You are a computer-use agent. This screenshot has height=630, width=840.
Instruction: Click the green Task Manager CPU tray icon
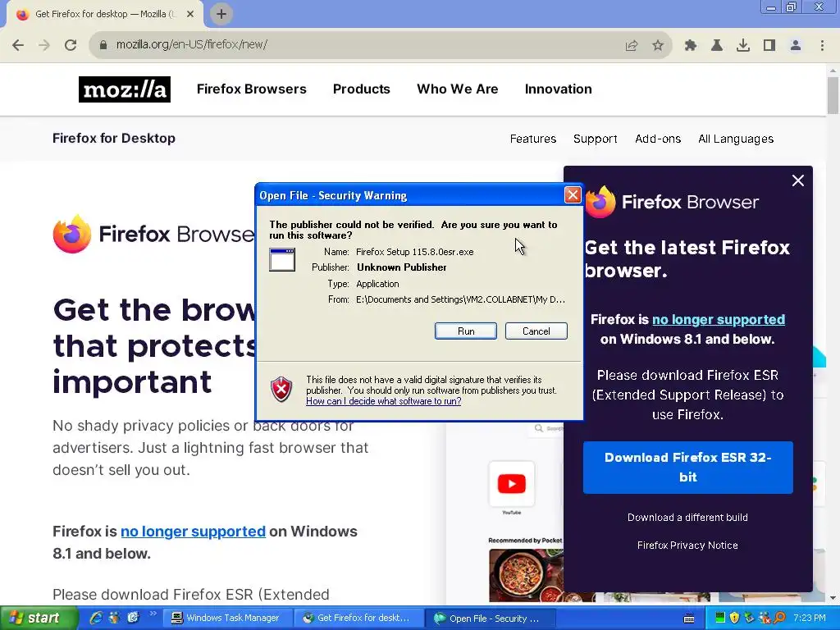point(720,618)
